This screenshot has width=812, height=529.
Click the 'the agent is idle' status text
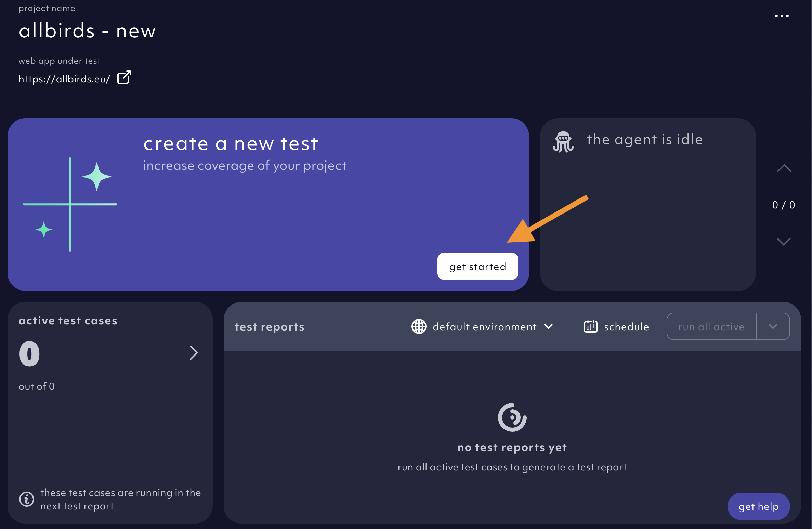click(x=645, y=139)
